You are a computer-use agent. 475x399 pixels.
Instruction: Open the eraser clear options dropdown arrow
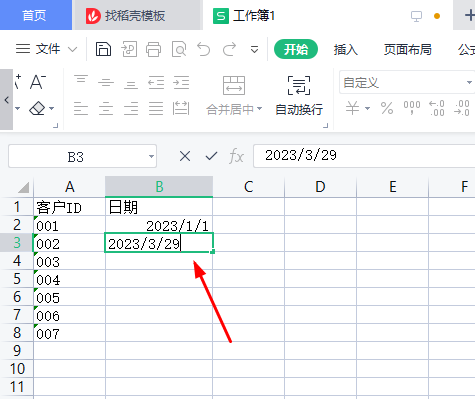pyautogui.click(x=52, y=109)
